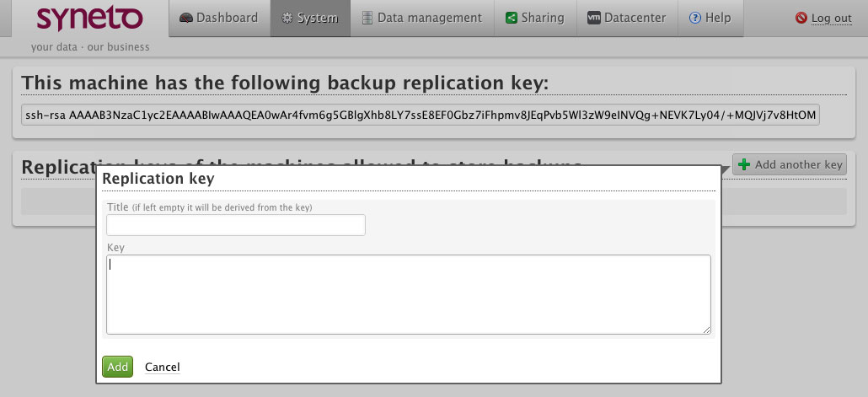The image size is (868, 397).
Task: Click the blue Help question mark icon
Action: (x=694, y=18)
